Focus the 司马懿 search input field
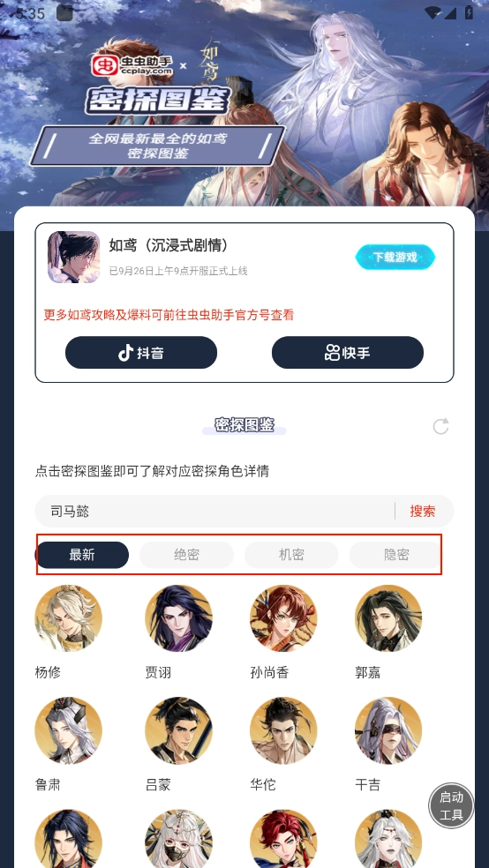The width and height of the screenshot is (489, 868). click(214, 511)
